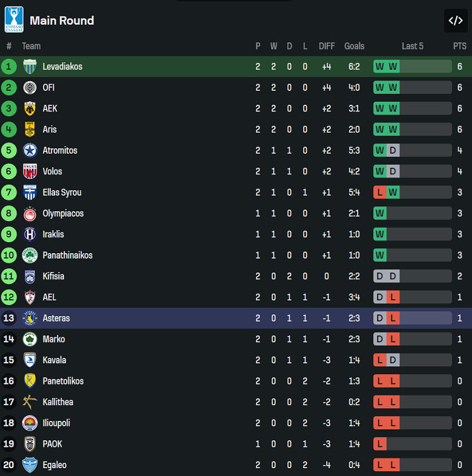Click the Atromitos star crest

30,151
